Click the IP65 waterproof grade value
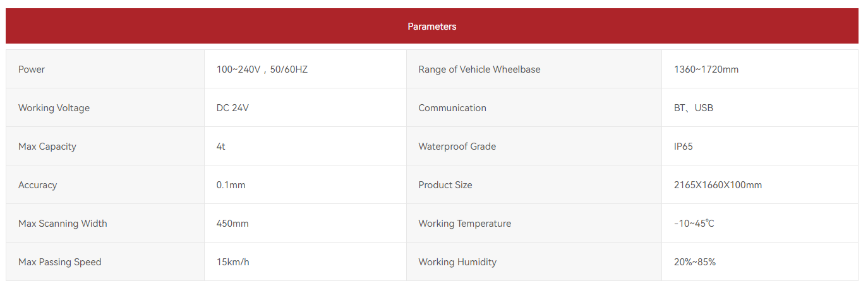Viewport: 868px width, 288px height. 684,147
